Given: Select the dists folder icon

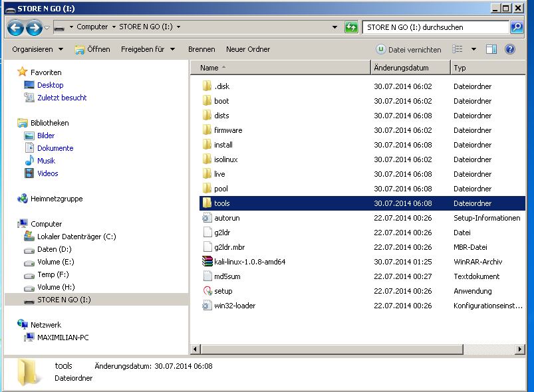Looking at the screenshot, I should [x=207, y=116].
